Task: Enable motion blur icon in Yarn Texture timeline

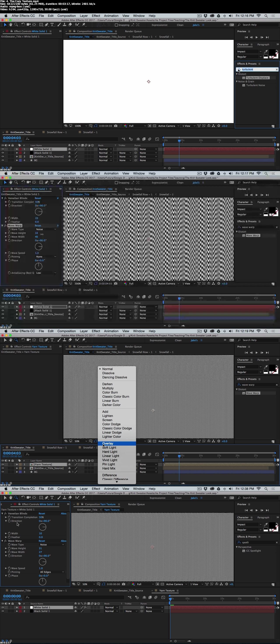Action: click(x=156, y=597)
